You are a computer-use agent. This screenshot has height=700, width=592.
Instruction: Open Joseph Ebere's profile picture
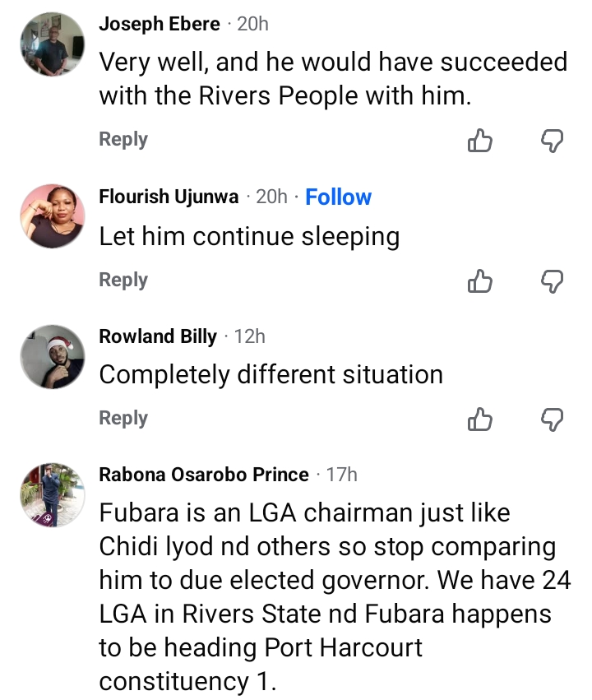tap(52, 44)
